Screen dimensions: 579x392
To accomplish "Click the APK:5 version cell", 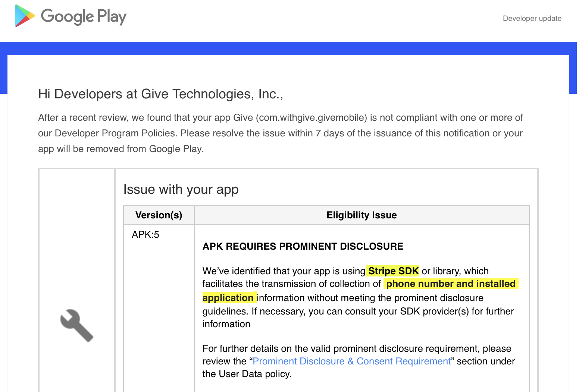I will [145, 234].
